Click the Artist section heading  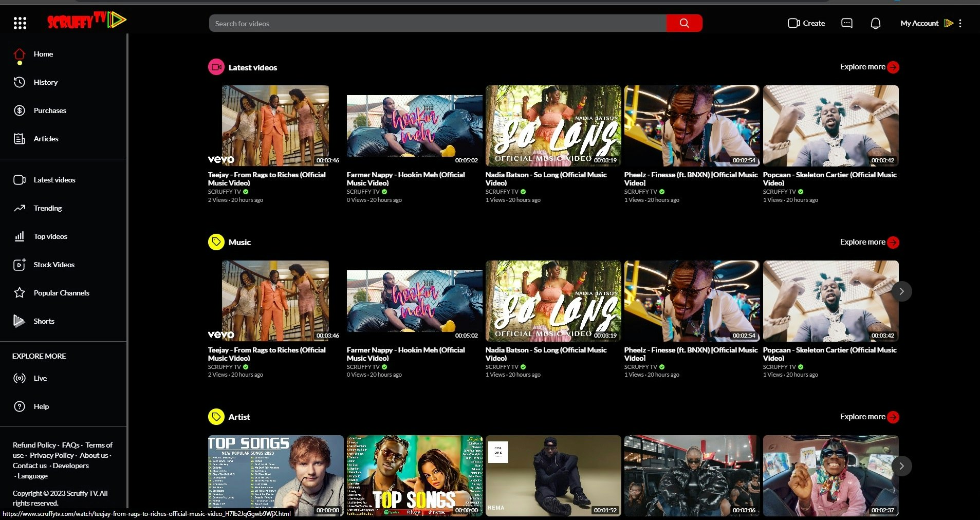(x=239, y=417)
